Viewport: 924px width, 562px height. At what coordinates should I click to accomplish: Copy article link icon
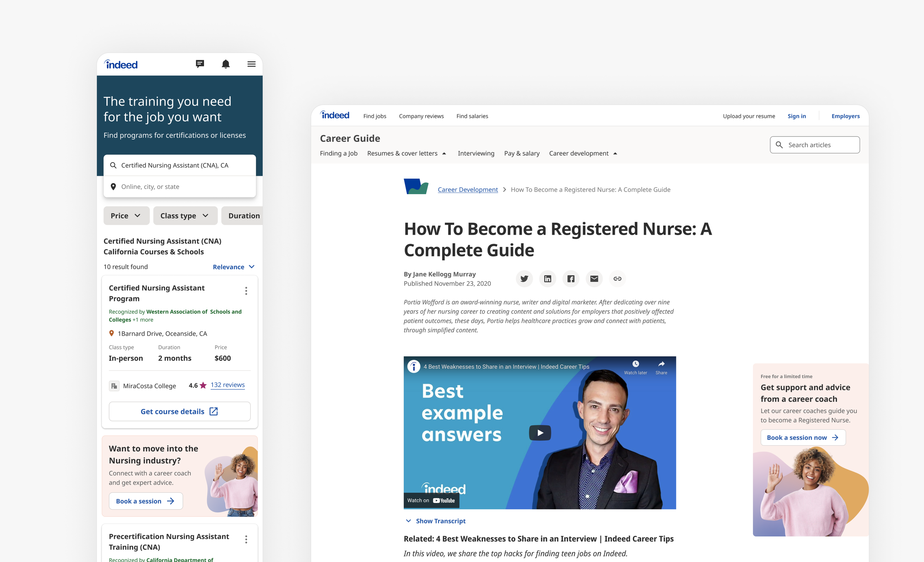point(617,279)
